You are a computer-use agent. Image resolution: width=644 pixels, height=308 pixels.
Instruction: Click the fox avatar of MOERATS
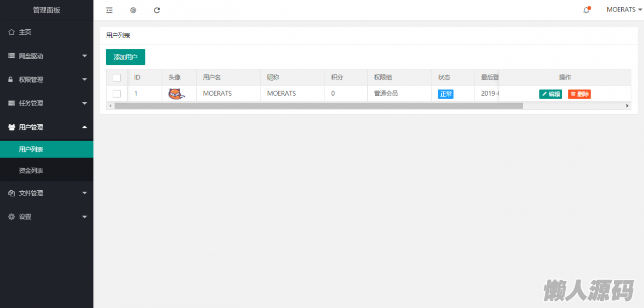click(177, 94)
